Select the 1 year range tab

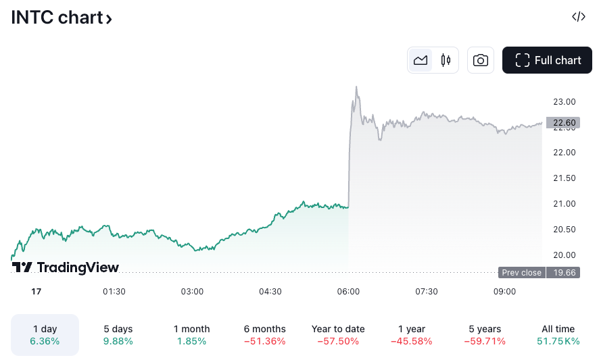click(x=412, y=335)
